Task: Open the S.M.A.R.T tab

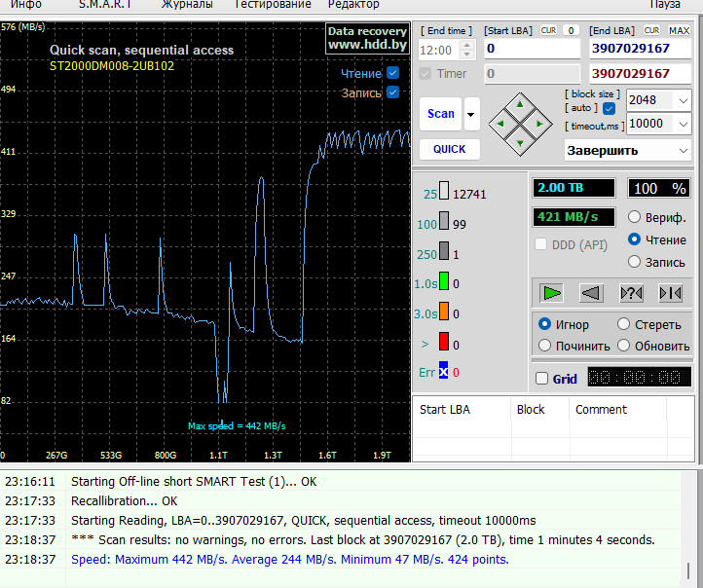Action: (106, 5)
